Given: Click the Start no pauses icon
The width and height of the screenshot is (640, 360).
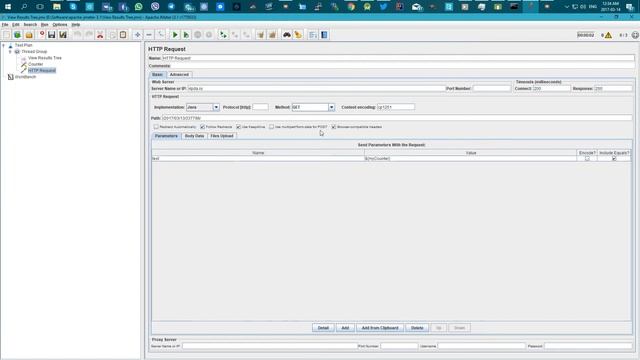Looking at the screenshot, I should (186, 35).
